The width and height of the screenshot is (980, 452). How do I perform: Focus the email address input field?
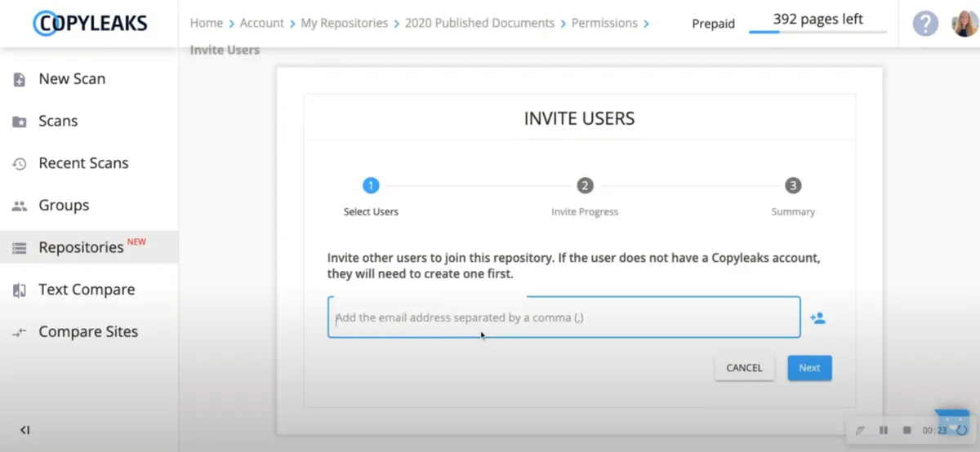point(564,317)
